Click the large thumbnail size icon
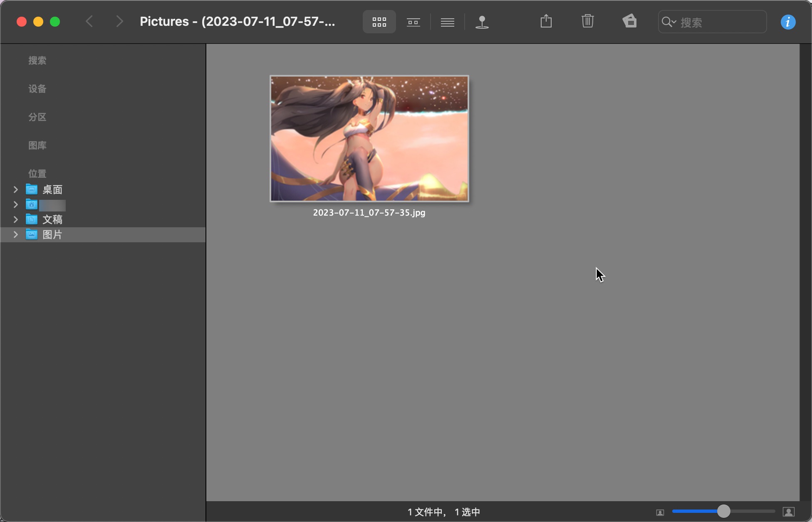The height and width of the screenshot is (522, 812). 789,512
